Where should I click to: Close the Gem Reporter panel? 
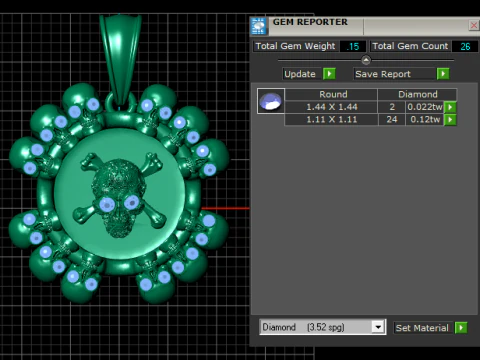pyautogui.click(x=474, y=25)
